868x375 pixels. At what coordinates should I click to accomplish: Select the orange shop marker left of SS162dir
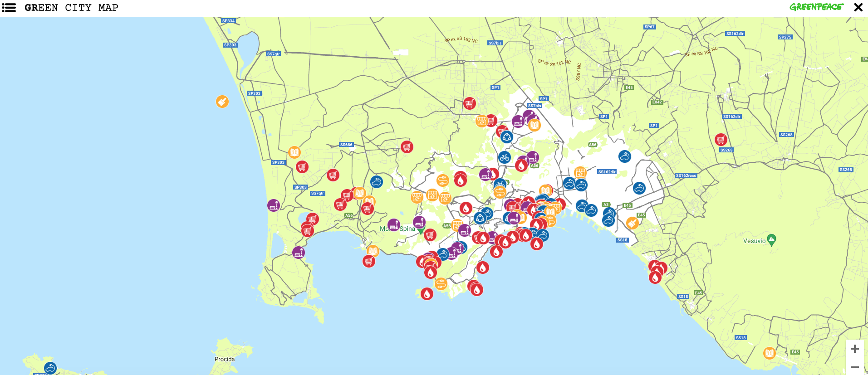(x=580, y=173)
